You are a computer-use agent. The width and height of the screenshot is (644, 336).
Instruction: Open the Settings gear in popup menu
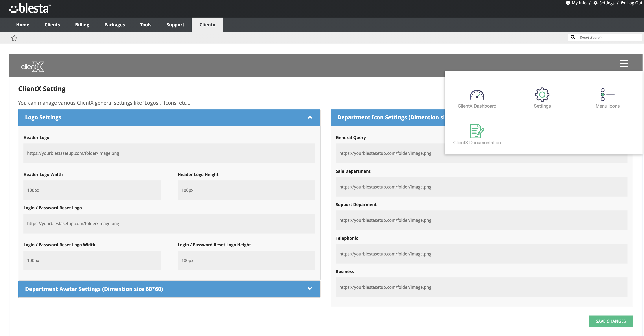click(542, 95)
